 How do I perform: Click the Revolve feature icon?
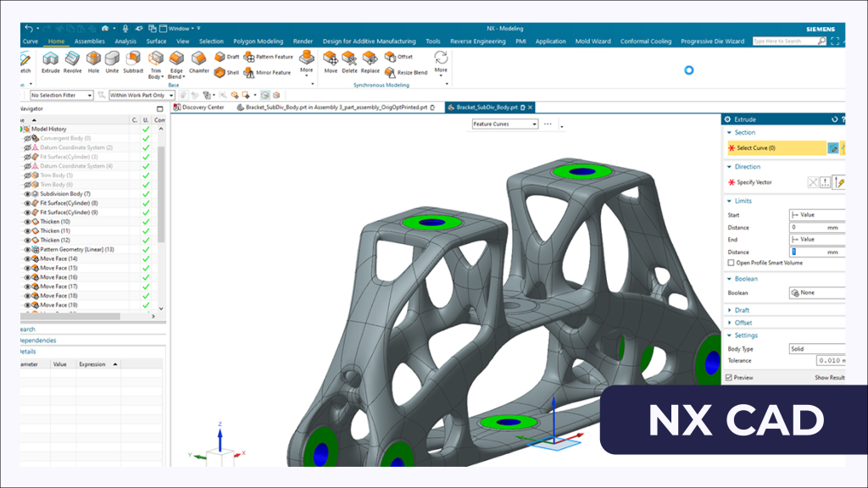pos(73,61)
